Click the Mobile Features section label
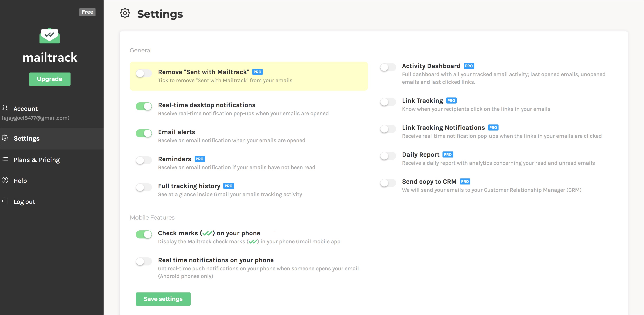 point(152,217)
